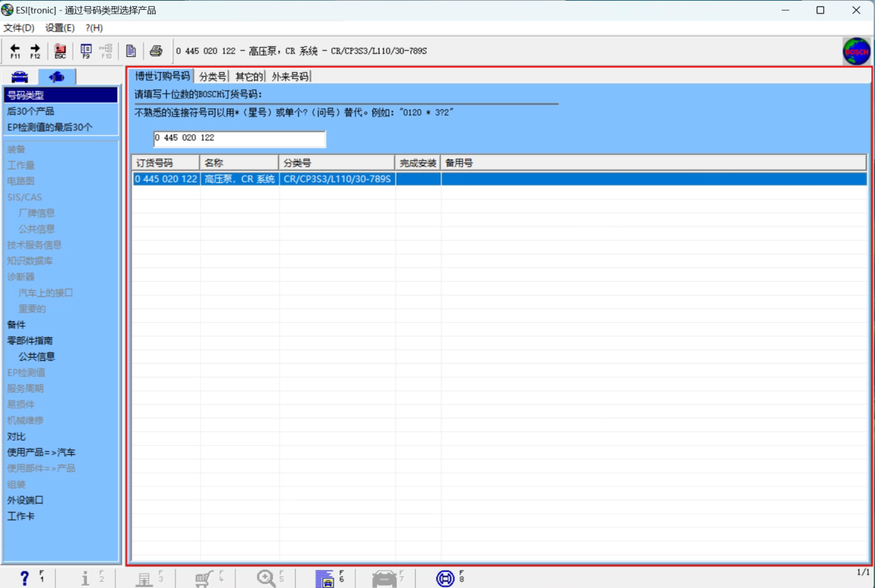Open 工作卡 in the sidebar

(21, 516)
